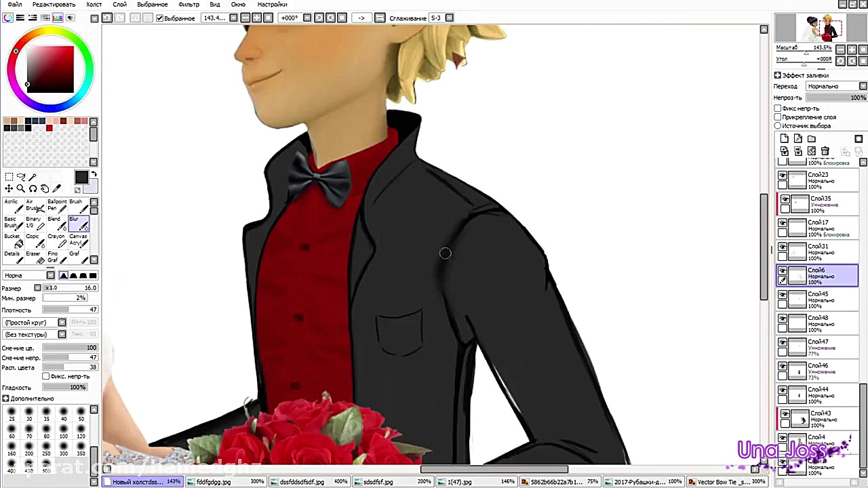The height and width of the screenshot is (488, 868).
Task: Pick the Eyedropper color picker tool
Action: (x=56, y=188)
